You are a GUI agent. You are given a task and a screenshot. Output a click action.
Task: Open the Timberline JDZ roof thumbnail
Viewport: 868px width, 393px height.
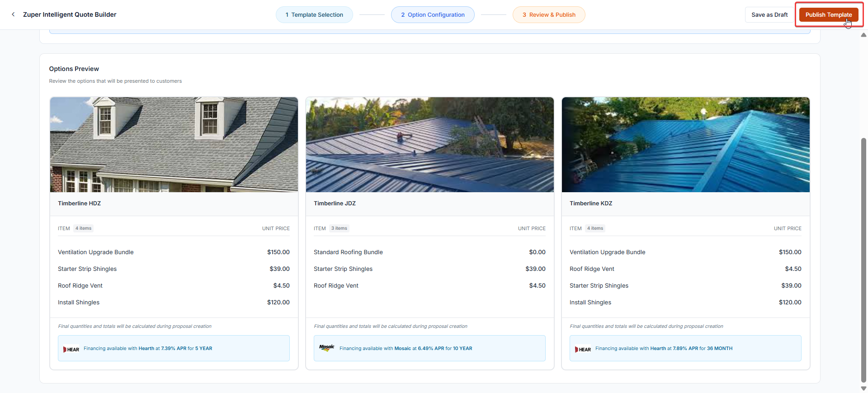(430, 145)
